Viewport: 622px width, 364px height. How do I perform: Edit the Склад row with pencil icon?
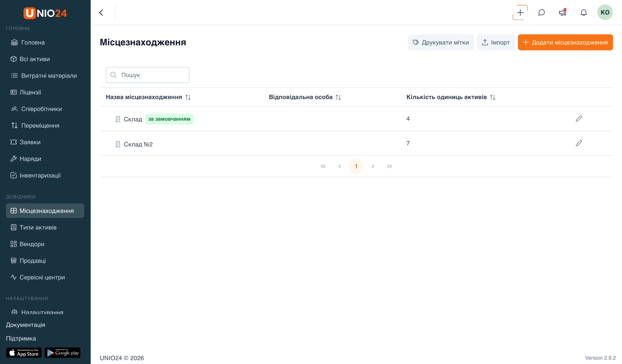tap(579, 119)
